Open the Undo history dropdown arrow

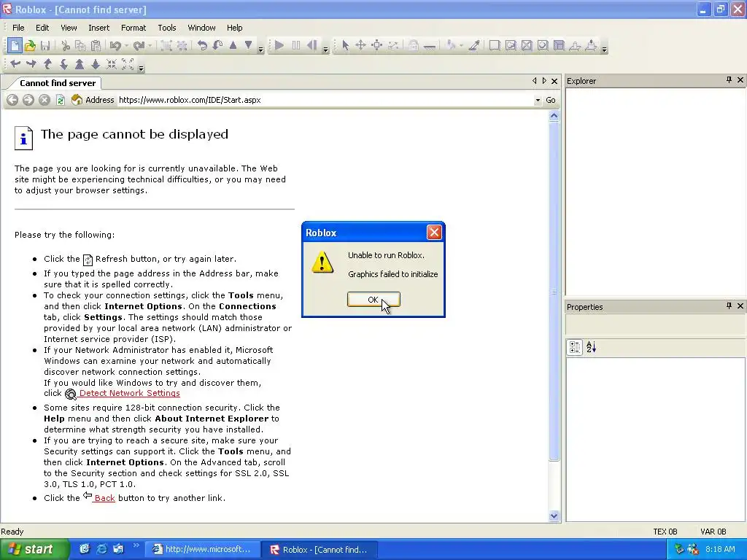(x=127, y=46)
